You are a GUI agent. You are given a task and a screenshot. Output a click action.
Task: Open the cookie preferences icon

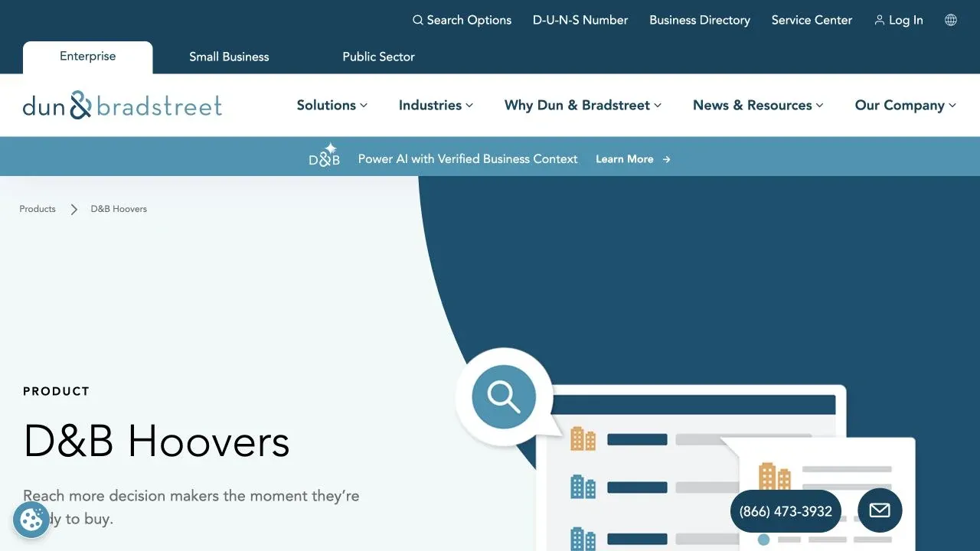click(x=31, y=520)
